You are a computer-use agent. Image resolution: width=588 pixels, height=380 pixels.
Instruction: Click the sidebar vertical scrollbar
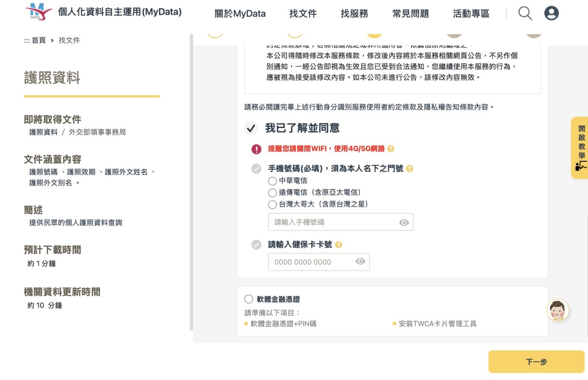(192, 182)
